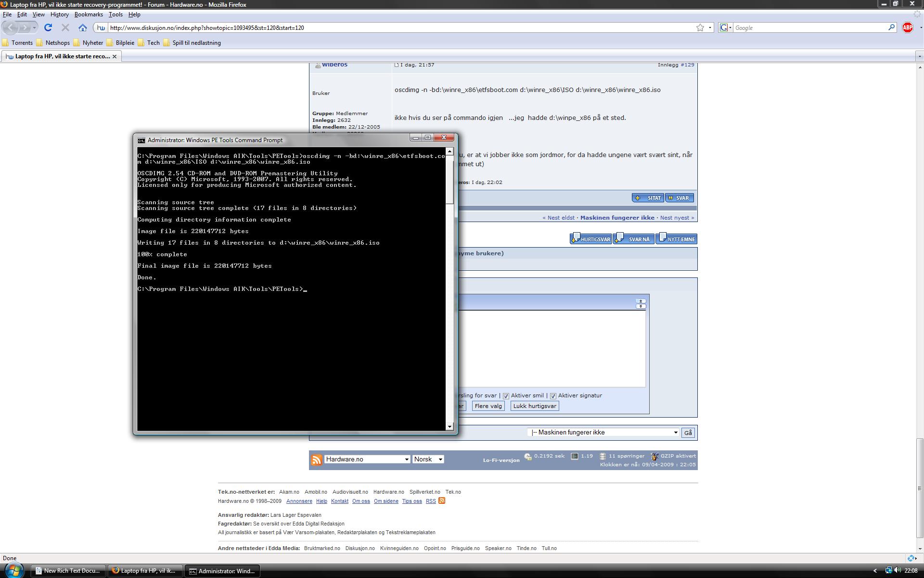Show hidden tray icons arrow
This screenshot has width=924, height=578.
pos(875,571)
